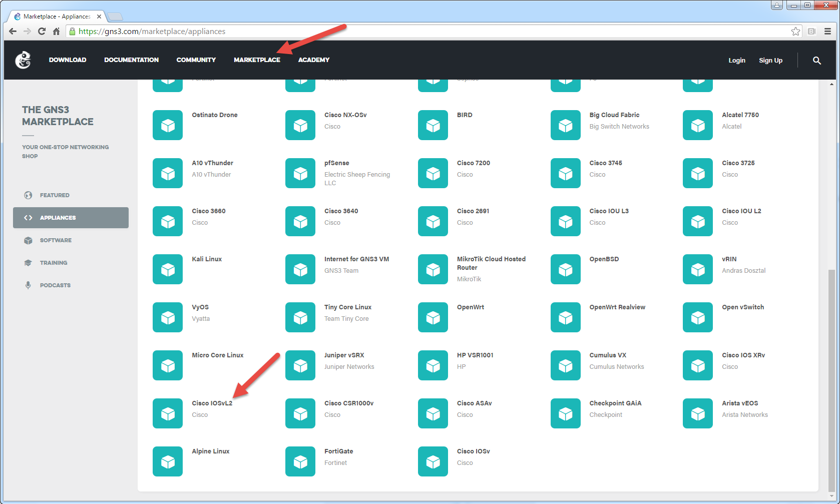Viewport: 840px width, 504px height.
Task: Close the Marketplace - Appliances tab
Action: (99, 17)
